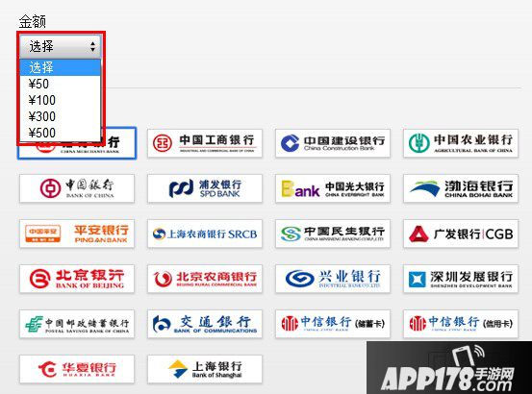532x394 pixels.
Task: Choose Ping An Bank logo
Action: coord(77,234)
